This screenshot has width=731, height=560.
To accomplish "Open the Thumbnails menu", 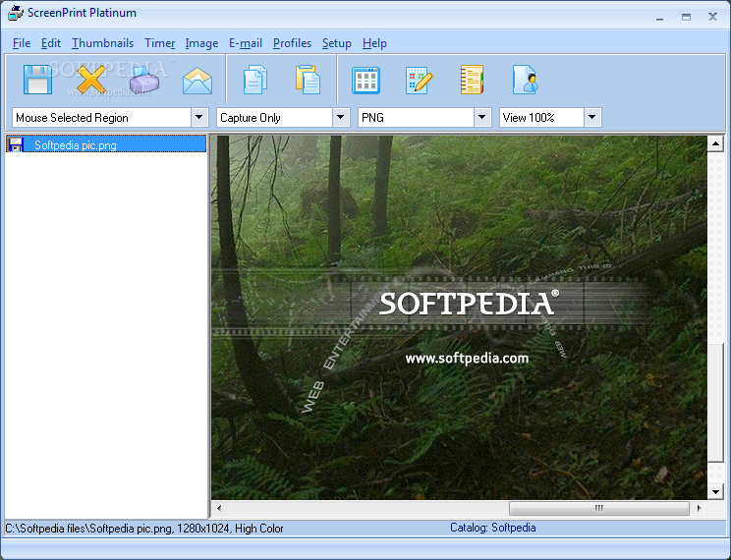I will point(102,43).
